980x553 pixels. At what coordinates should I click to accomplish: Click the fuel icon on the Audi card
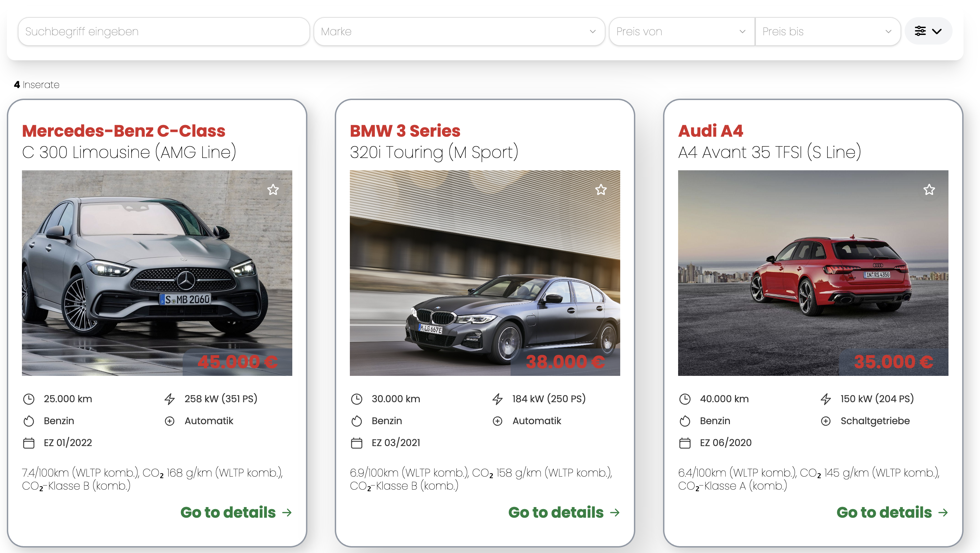684,421
